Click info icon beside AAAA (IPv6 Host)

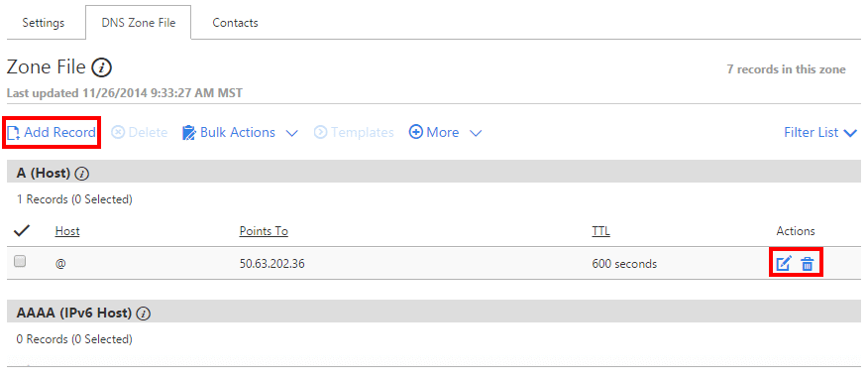[x=144, y=314]
